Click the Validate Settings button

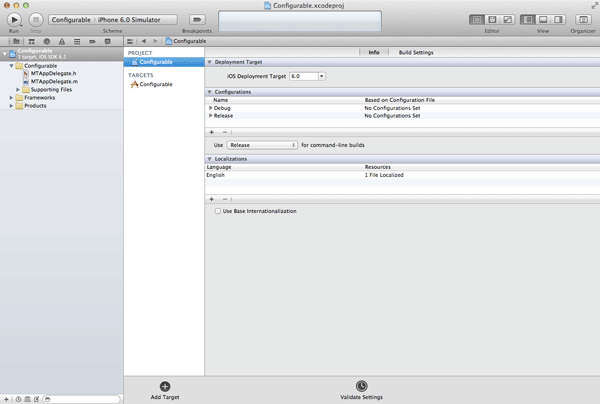(361, 390)
